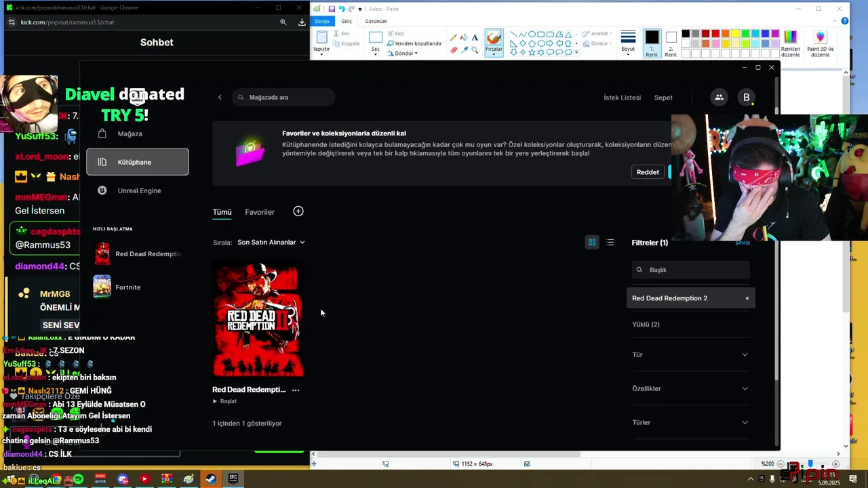Viewport: 868px width, 488px height.
Task: Go back with the launcher back arrow
Action: coord(220,97)
